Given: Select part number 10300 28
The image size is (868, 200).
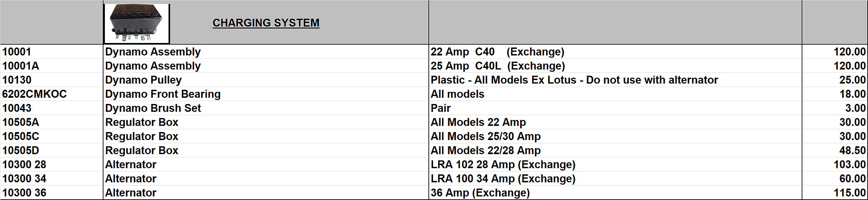Looking at the screenshot, I should (24, 165).
